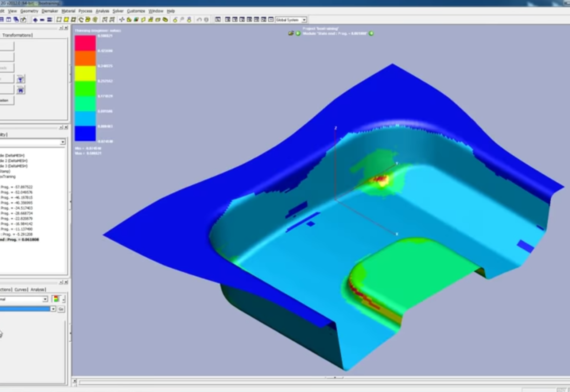Screen dimensions: 570x392
Task: Click the white square outline toolbar icon
Action: (x=59, y=20)
